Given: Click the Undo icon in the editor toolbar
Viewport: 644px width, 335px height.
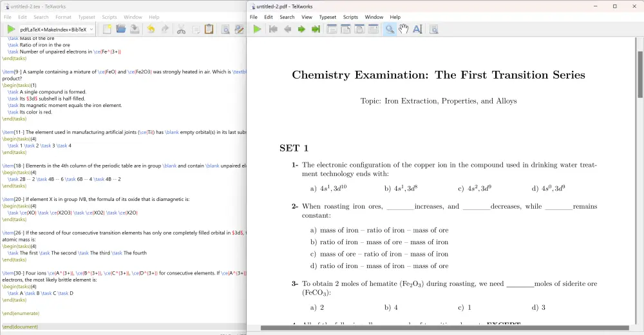Looking at the screenshot, I should pos(151,29).
